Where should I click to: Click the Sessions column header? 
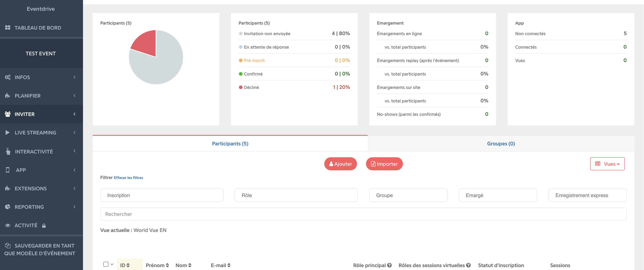pos(560,265)
